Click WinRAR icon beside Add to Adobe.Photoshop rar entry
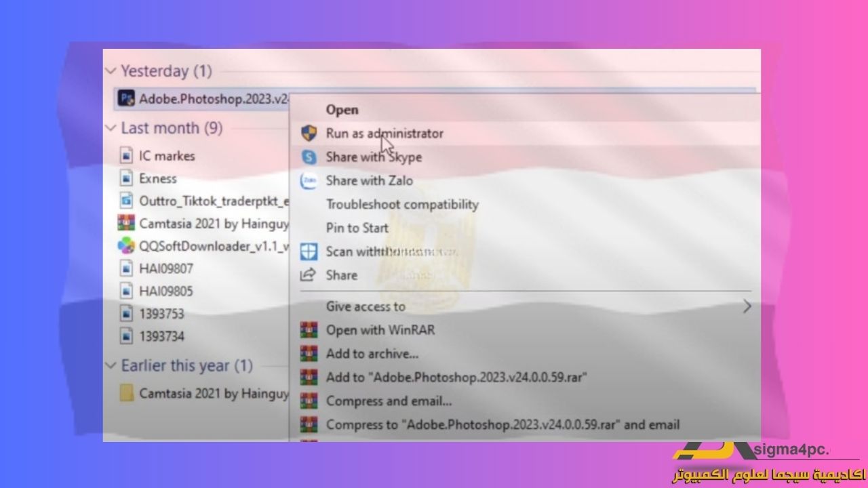Viewport: 868px width, 488px height. coord(309,377)
